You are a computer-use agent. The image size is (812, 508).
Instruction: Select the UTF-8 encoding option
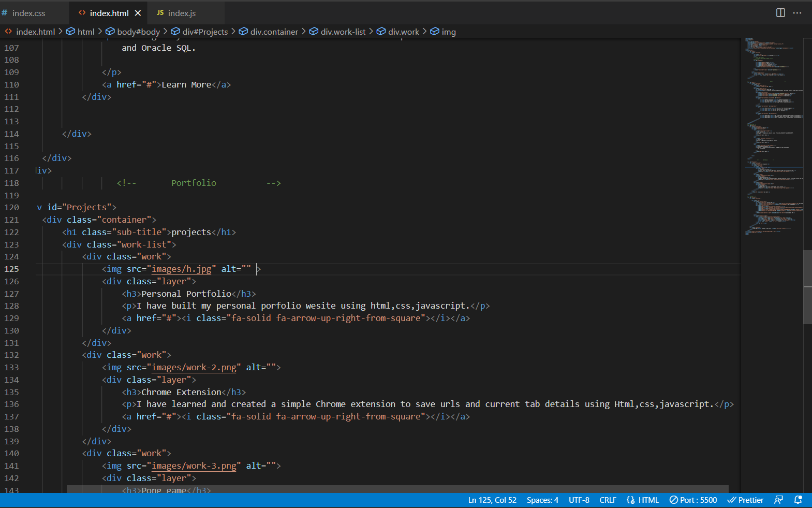(x=579, y=500)
